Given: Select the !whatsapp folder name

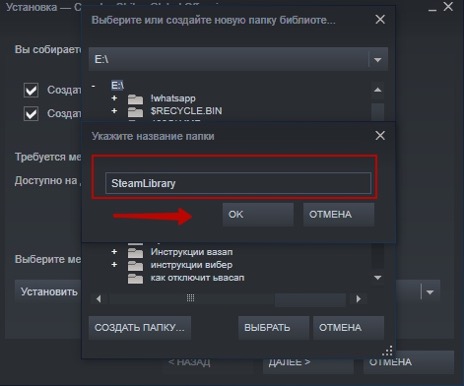Looking at the screenshot, I should pos(173,98).
